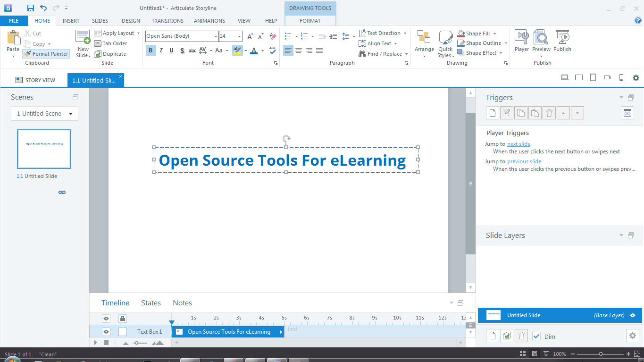The width and height of the screenshot is (644, 362).
Task: Undo the last action in the quick access toolbar
Action: (x=43, y=8)
